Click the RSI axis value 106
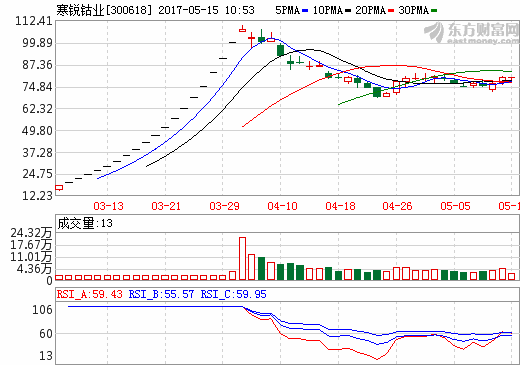520x365 pixels. (x=42, y=310)
